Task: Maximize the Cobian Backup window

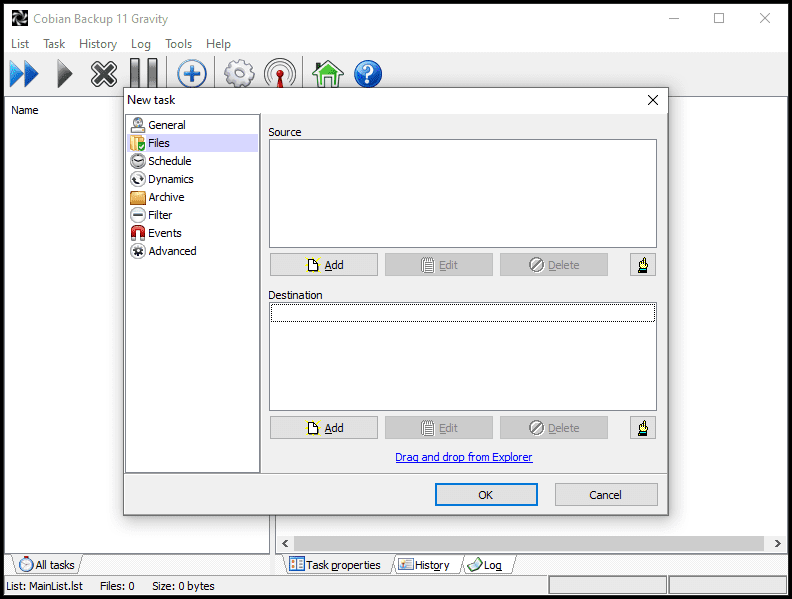Action: pos(719,18)
